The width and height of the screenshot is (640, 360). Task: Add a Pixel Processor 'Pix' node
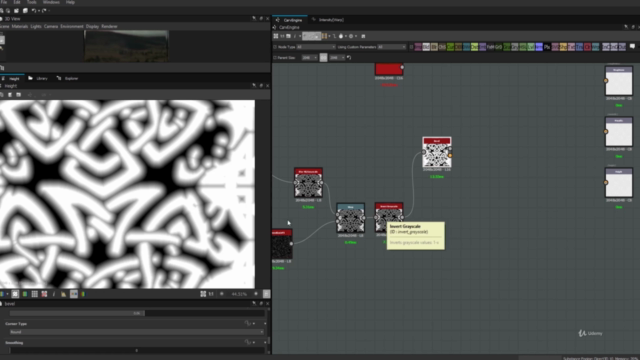pyautogui.click(x=547, y=47)
